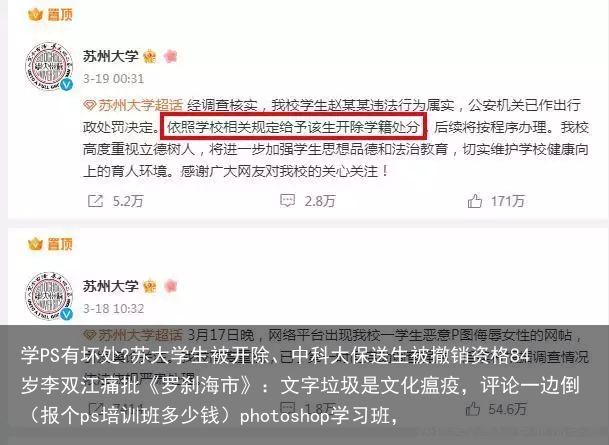Open comments on the 3-19 post (2.8万)

coord(287,201)
